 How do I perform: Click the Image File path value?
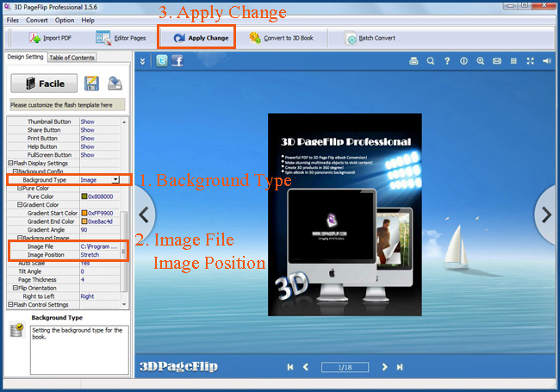pyautogui.click(x=99, y=246)
